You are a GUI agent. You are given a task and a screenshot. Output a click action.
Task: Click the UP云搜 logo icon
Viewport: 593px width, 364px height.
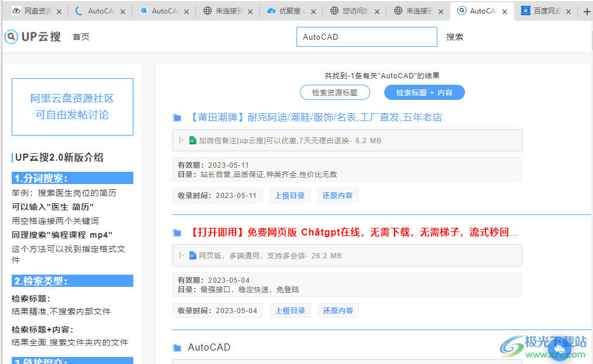[11, 37]
